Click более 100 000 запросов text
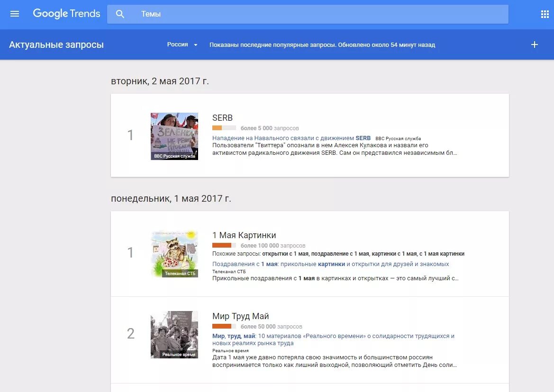Viewport: 554px width, 392px height. [273, 246]
